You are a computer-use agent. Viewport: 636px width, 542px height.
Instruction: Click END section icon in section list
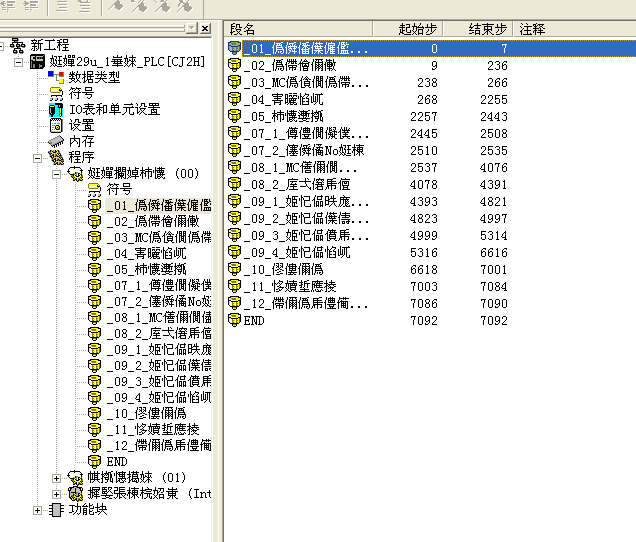coord(234,320)
